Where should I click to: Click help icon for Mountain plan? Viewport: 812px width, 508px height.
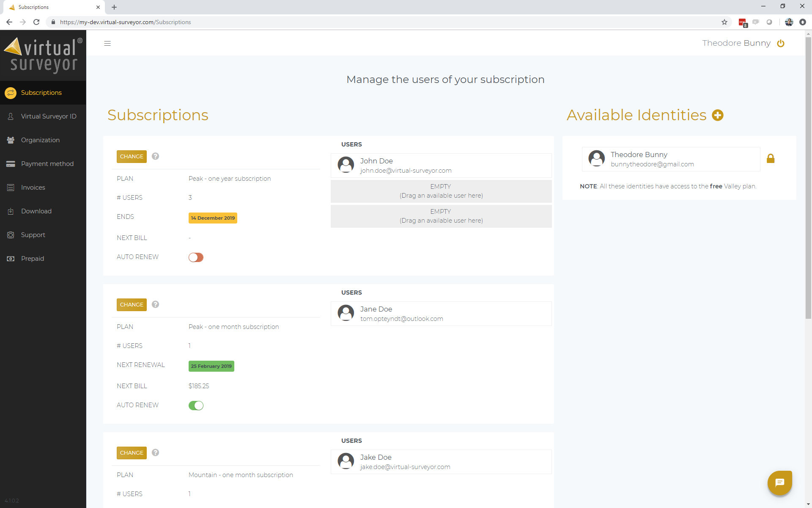tap(155, 453)
